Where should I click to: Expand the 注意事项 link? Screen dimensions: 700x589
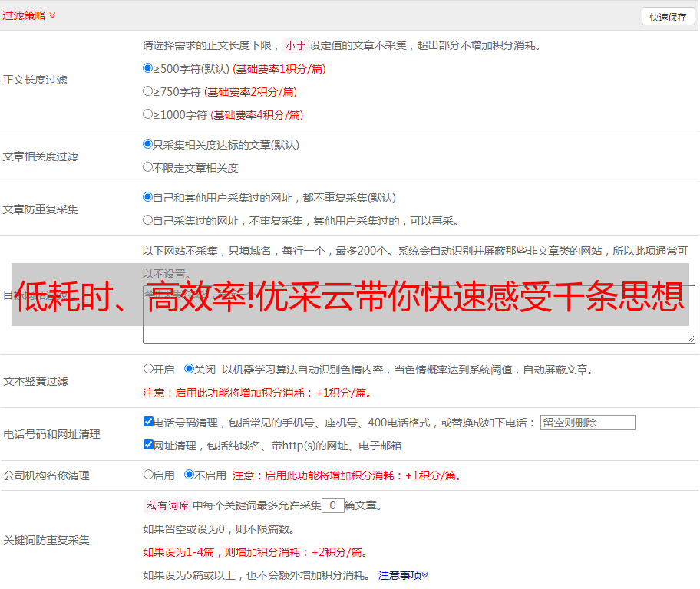[403, 575]
